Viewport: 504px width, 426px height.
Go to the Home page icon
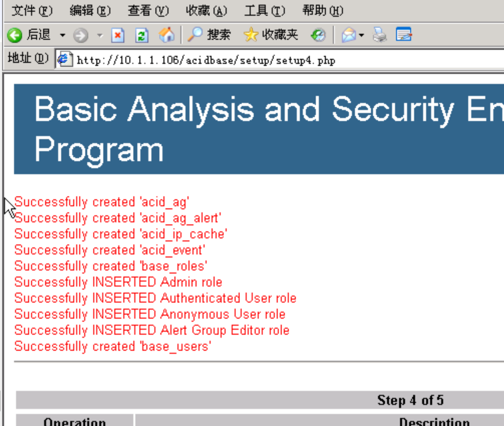click(x=166, y=35)
